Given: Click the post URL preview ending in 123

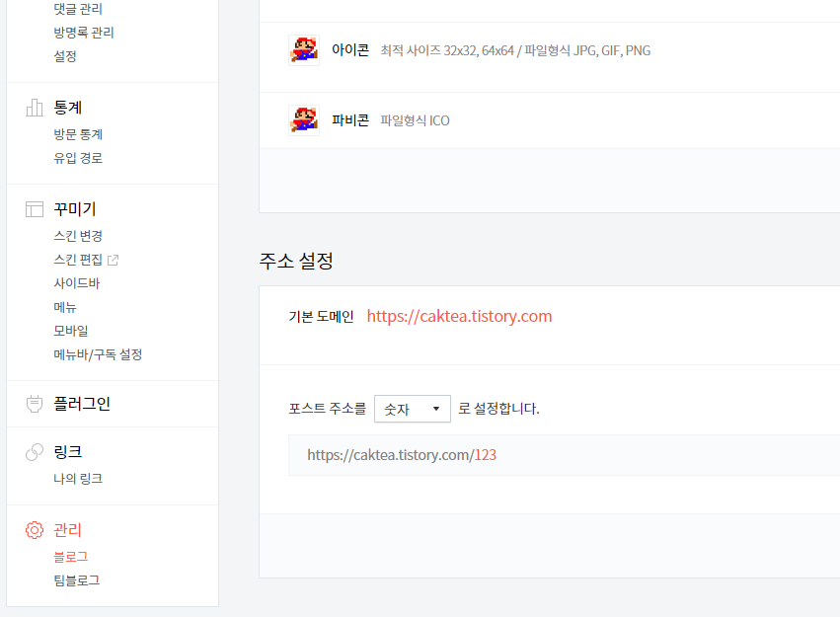Looking at the screenshot, I should pyautogui.click(x=402, y=455).
